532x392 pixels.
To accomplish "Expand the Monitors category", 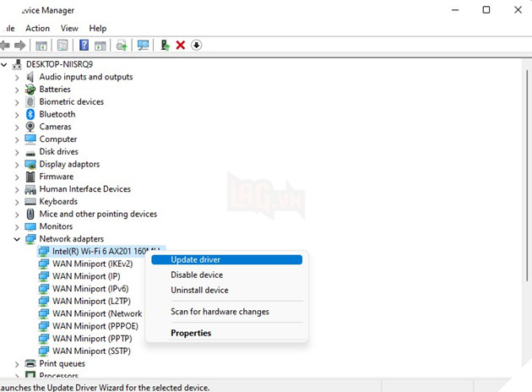I will coord(17,227).
